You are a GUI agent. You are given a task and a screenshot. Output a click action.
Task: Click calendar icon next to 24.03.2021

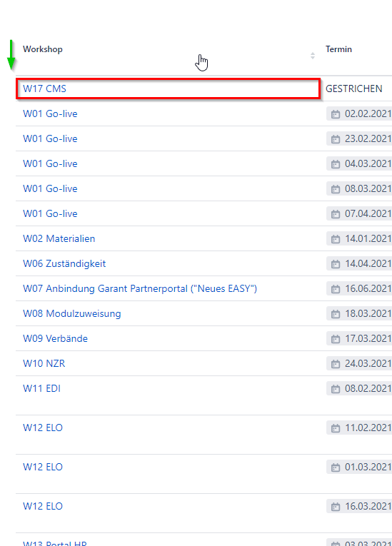pyautogui.click(x=335, y=364)
